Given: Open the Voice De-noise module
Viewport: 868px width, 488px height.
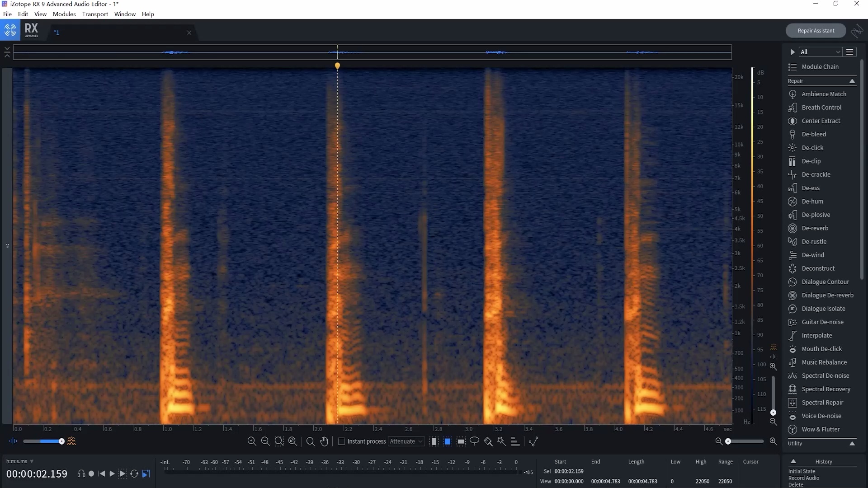Looking at the screenshot, I should [822, 416].
